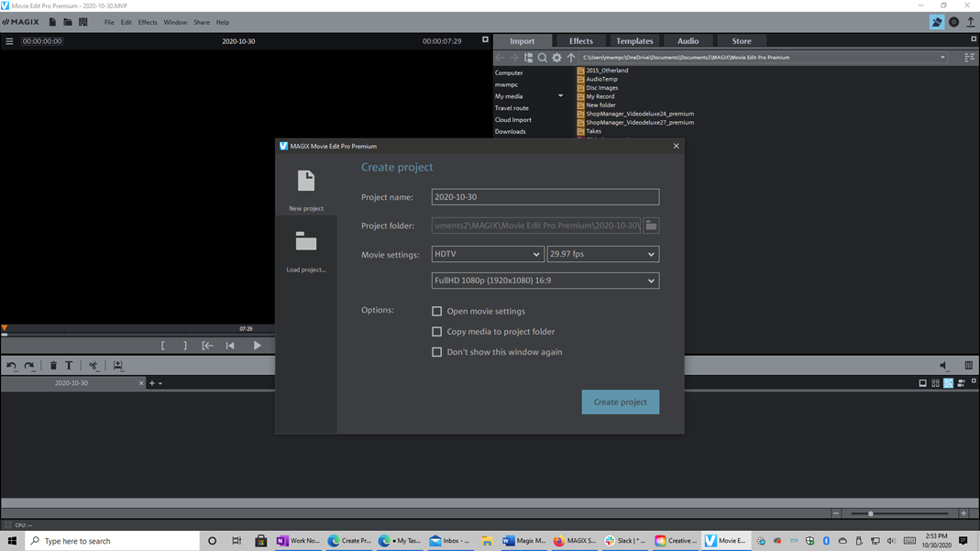
Task: Click the undo arrow in timeline toolbar
Action: 12,366
